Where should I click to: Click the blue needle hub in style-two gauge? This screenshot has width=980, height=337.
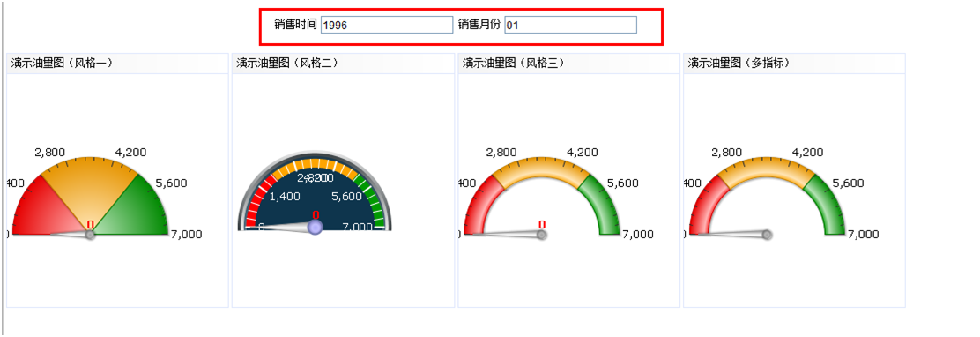point(315,228)
